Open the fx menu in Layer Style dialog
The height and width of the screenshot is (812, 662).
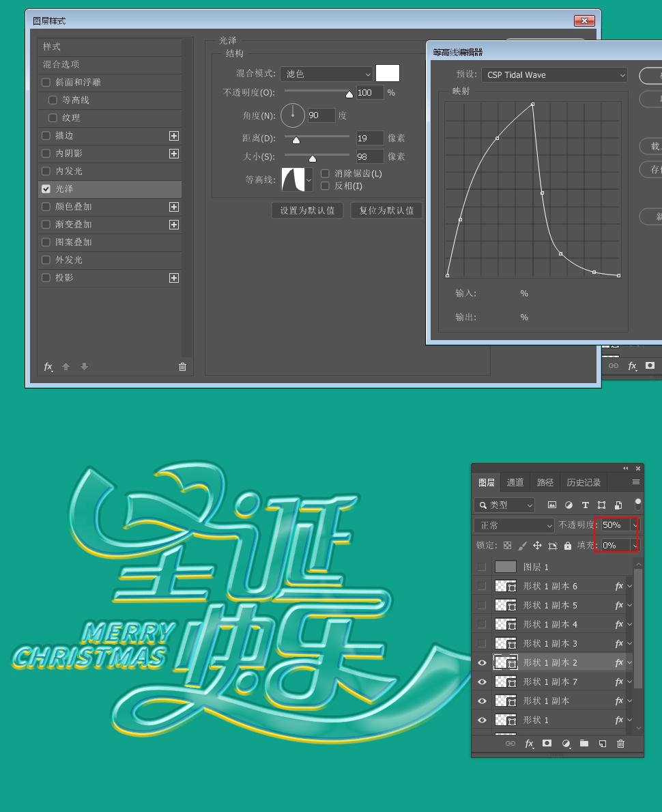point(48,367)
